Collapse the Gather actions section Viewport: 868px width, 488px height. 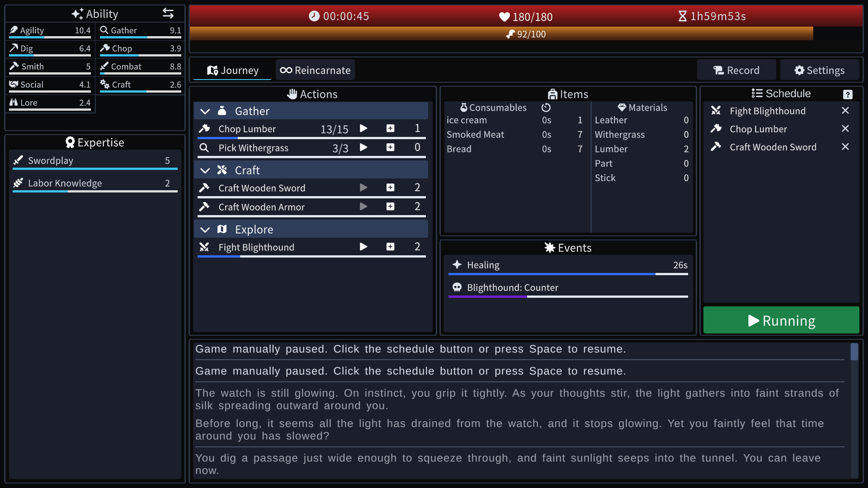pyautogui.click(x=205, y=111)
